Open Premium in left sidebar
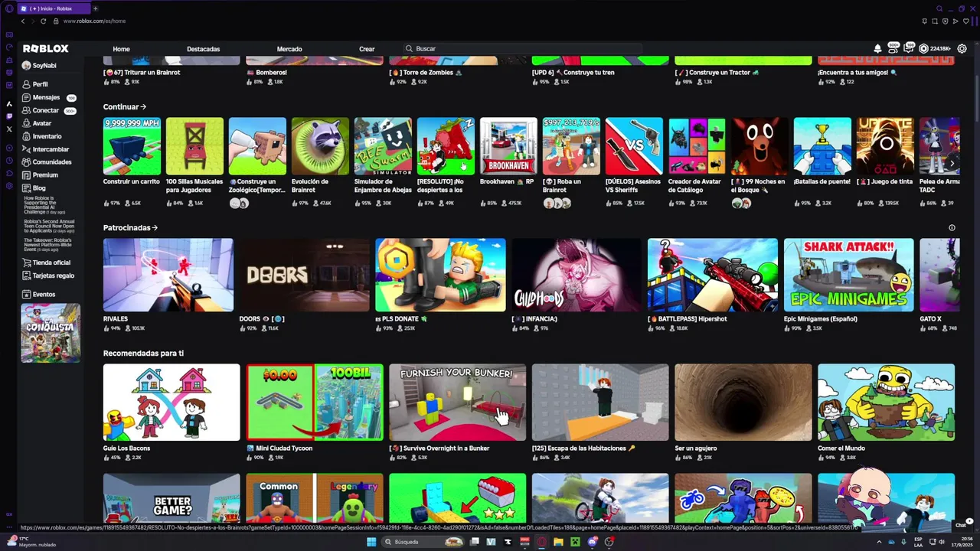 coord(40,175)
